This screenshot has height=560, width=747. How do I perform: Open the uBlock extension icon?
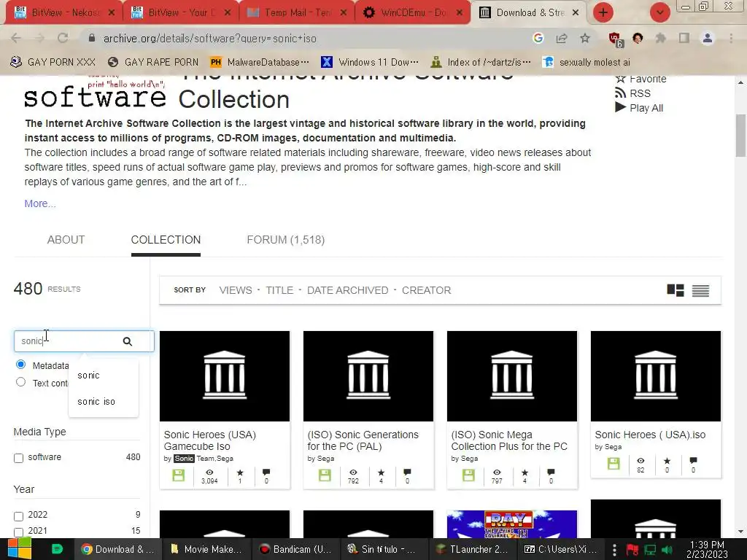pyautogui.click(x=615, y=39)
